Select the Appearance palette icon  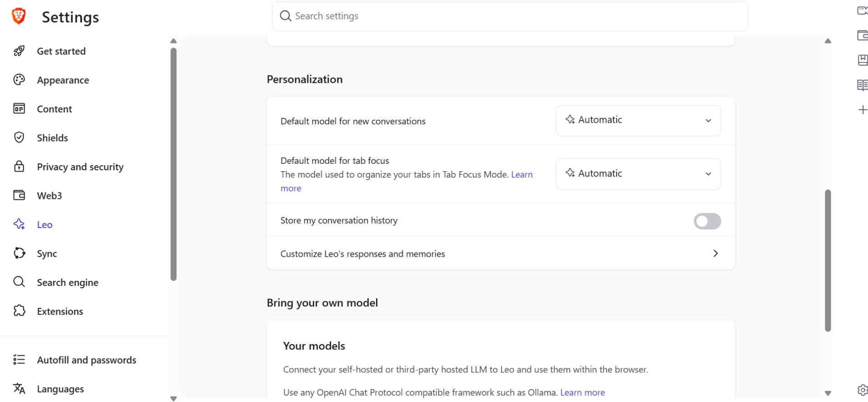pos(19,80)
